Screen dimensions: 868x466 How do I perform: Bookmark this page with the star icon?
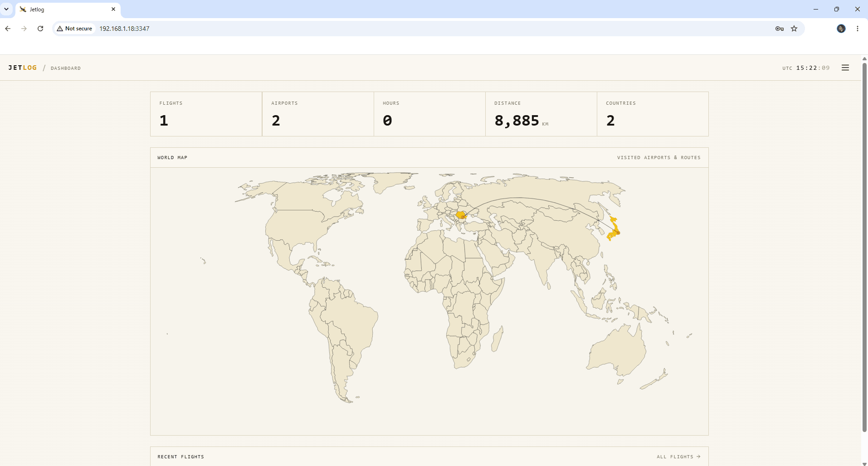tap(794, 29)
